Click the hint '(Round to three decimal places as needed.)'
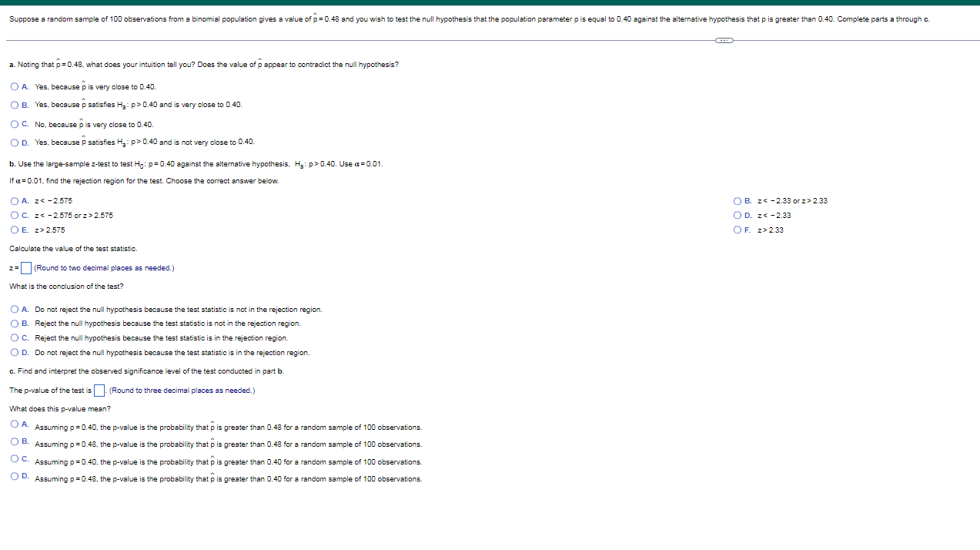The width and height of the screenshot is (980, 550). 182,391
